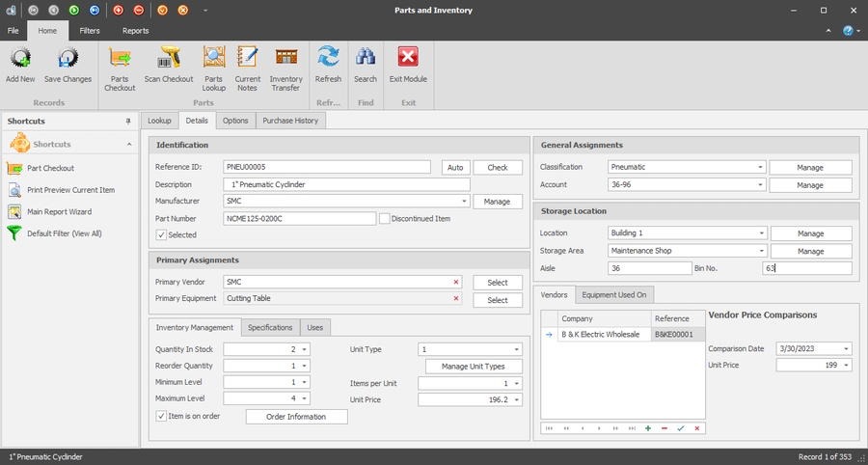This screenshot has height=465, width=868.
Task: Open the Purchase History tab
Action: pyautogui.click(x=290, y=121)
